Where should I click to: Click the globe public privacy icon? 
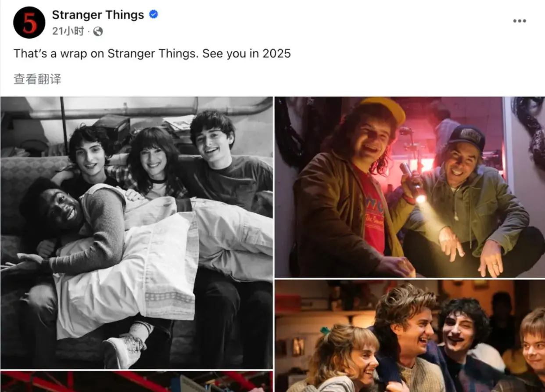coord(98,31)
